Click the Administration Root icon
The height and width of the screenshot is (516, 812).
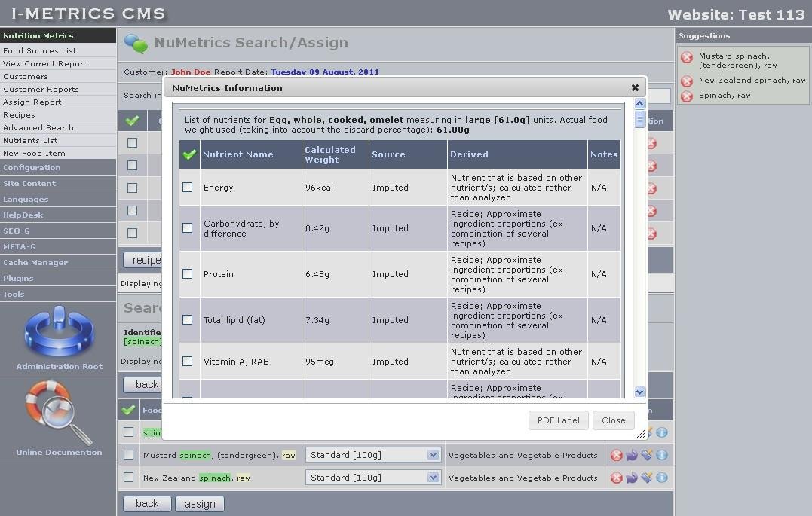click(x=58, y=331)
